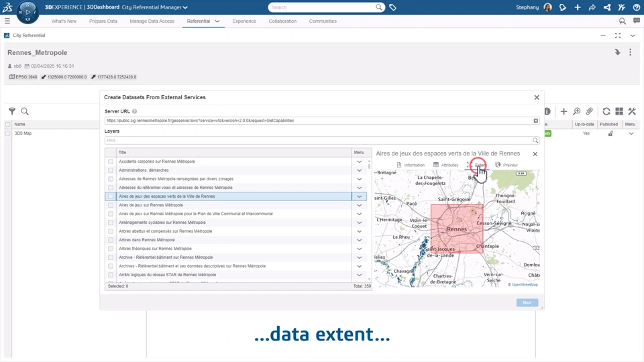Open the chat bubble icon below help
This screenshot has height=362, width=644.
[636, 21]
